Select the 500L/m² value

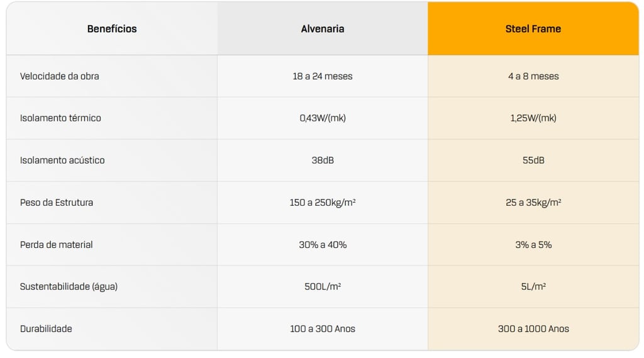(x=323, y=287)
